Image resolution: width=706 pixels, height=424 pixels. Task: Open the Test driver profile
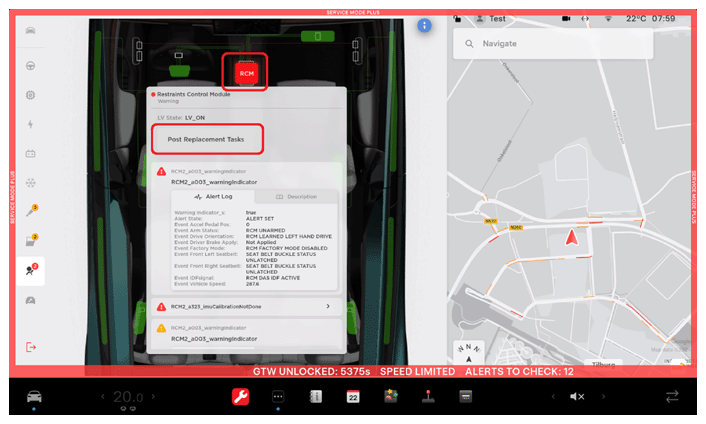(490, 18)
